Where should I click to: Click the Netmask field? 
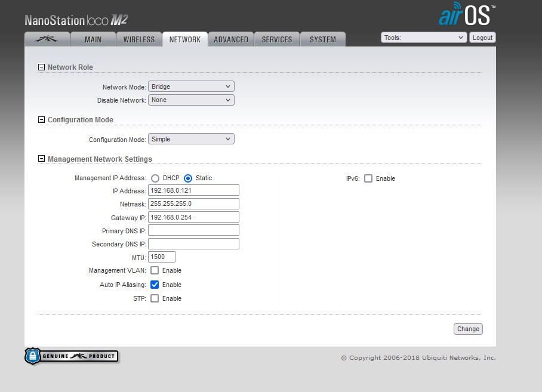point(193,204)
